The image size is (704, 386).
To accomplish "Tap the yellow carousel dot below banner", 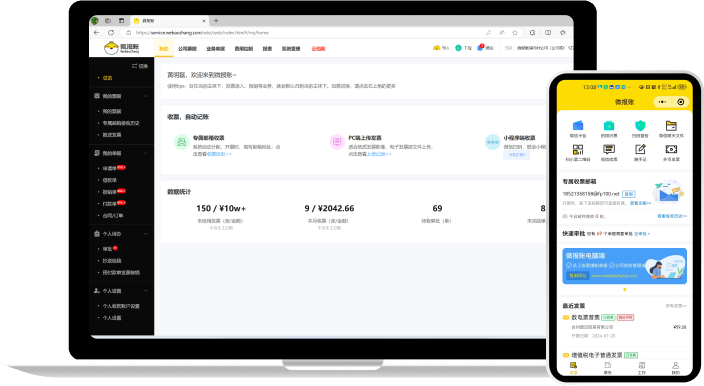I will [625, 290].
